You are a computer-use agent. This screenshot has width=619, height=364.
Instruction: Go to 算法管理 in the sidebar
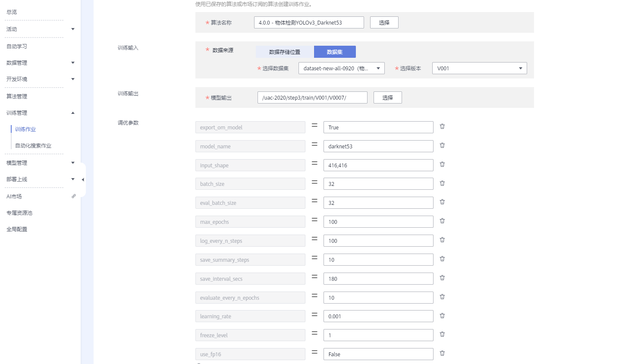click(x=17, y=97)
